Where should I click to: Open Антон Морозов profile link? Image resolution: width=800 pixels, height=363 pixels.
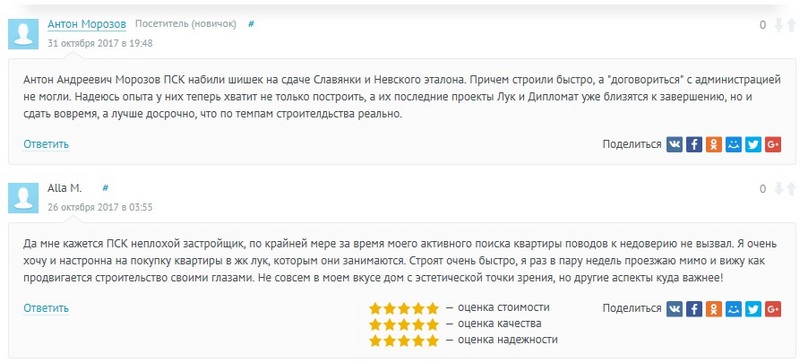click(87, 24)
